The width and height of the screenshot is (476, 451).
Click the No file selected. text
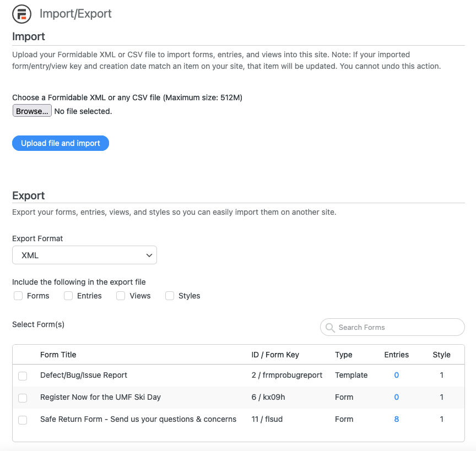83,111
